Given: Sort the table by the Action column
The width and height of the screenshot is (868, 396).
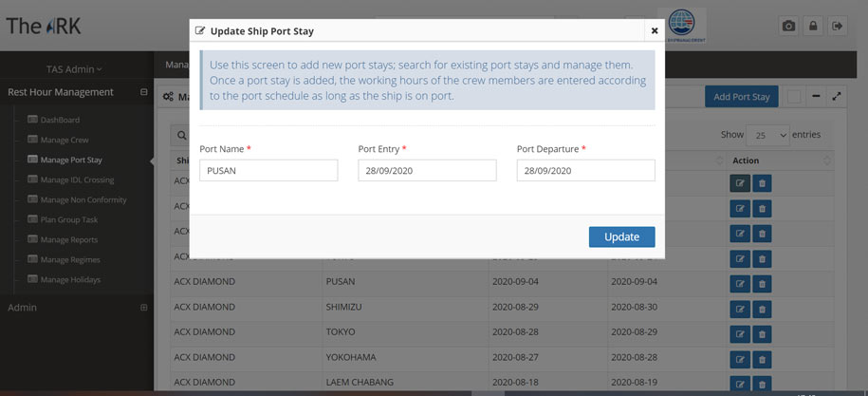Looking at the screenshot, I should click(x=780, y=160).
